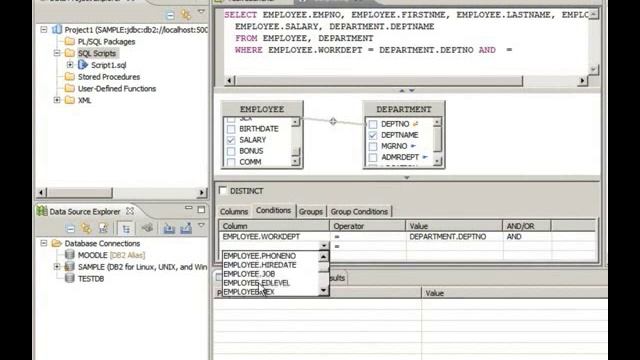Open Data Project Explorer view menu triangle
This screenshot has height=360, width=640.
click(201, 12)
